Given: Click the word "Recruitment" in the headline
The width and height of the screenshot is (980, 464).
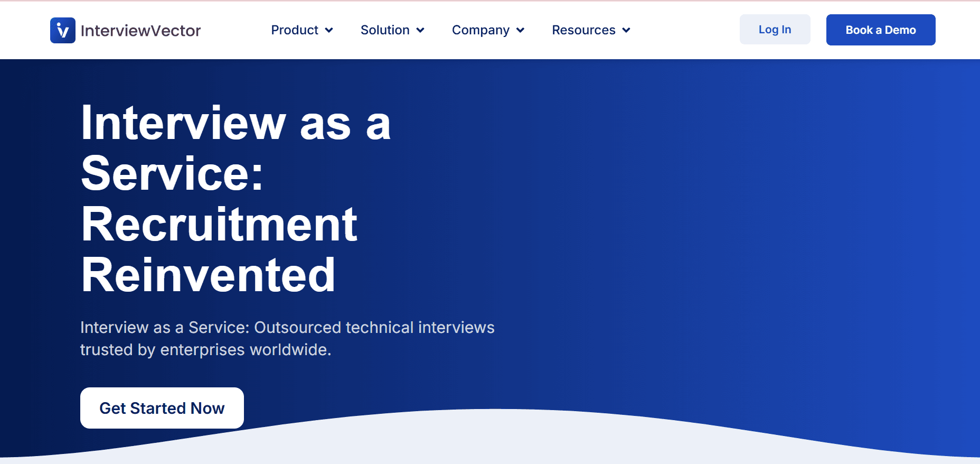Looking at the screenshot, I should [219, 225].
